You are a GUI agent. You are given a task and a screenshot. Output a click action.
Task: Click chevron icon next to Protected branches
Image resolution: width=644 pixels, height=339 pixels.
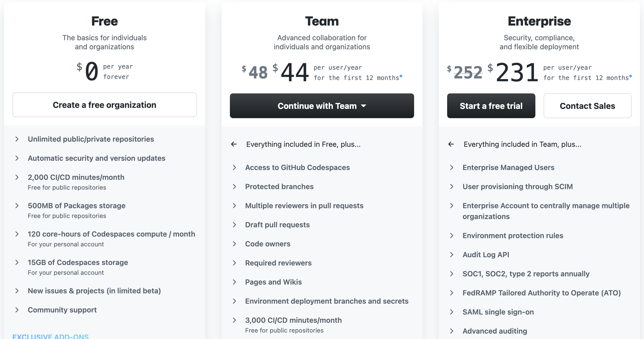pyautogui.click(x=234, y=187)
